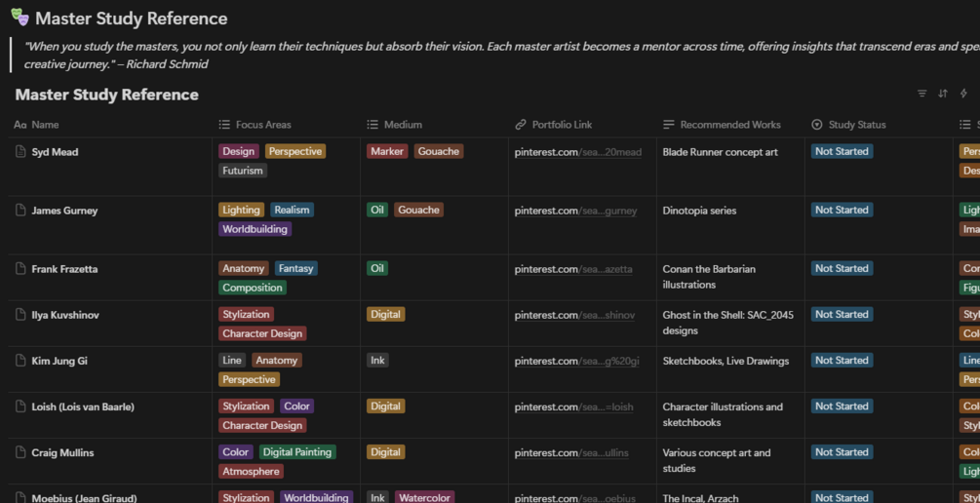Screen dimensions: 980x503
Task: Open the Syd Mead page
Action: click(x=55, y=152)
